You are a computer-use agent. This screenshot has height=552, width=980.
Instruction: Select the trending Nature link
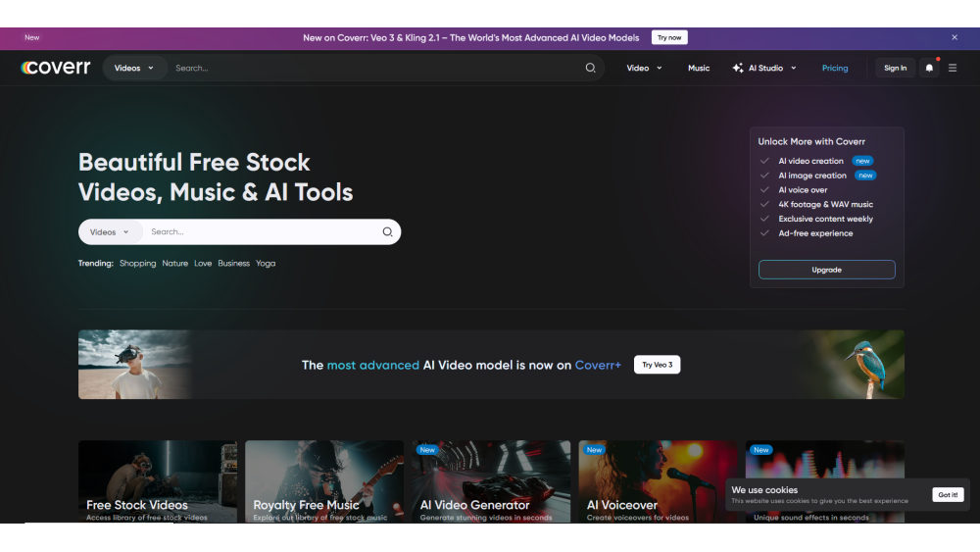tap(174, 264)
